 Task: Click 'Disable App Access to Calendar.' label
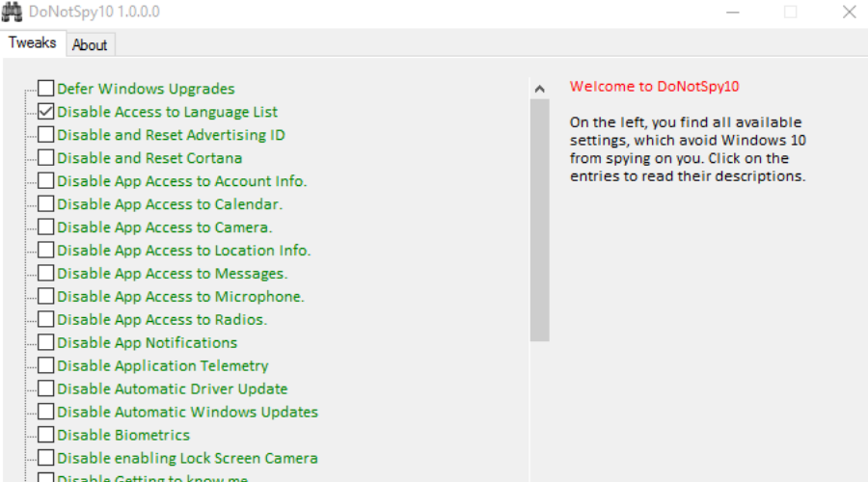(170, 204)
